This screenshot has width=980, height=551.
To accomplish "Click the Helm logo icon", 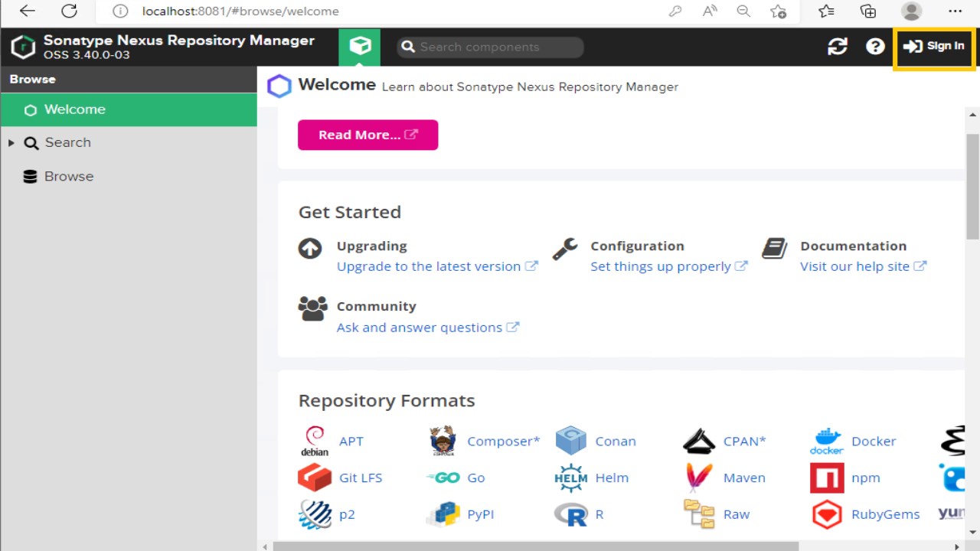I will tap(570, 478).
